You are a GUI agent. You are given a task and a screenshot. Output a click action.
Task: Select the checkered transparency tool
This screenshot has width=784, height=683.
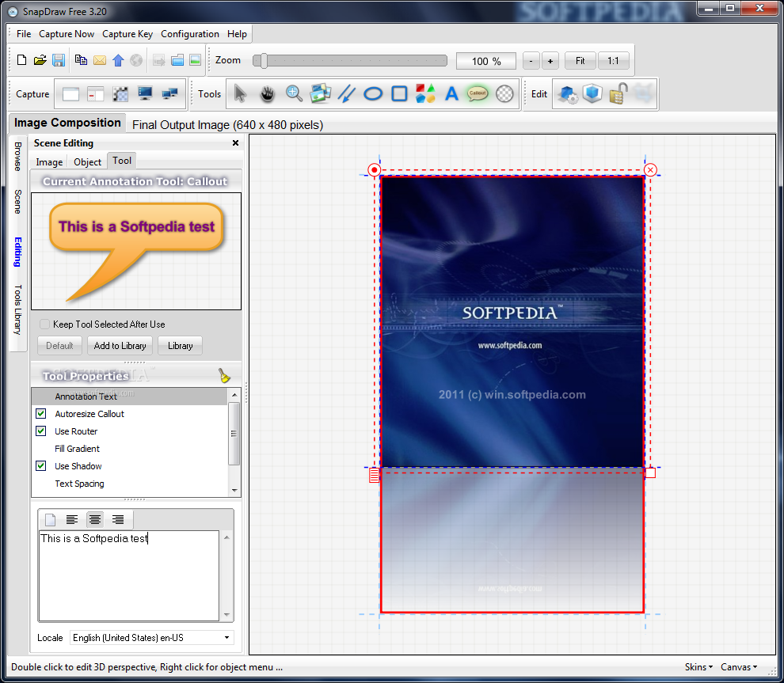pos(504,93)
